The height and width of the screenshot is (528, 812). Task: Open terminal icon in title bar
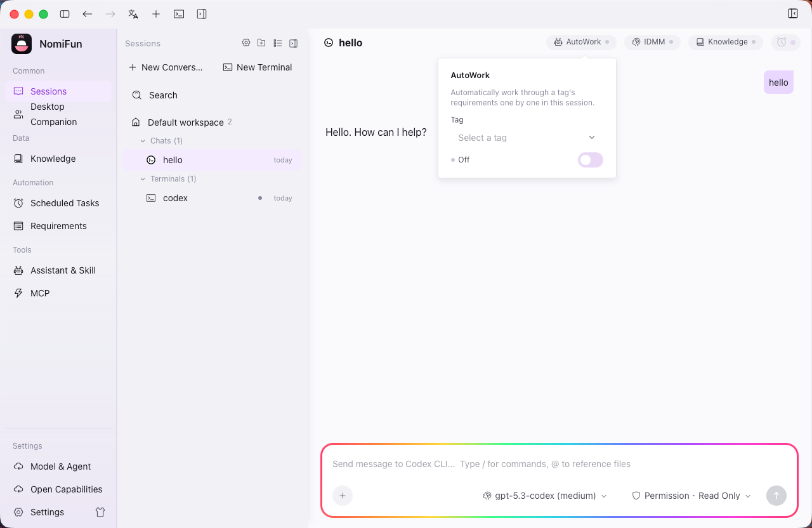point(179,14)
